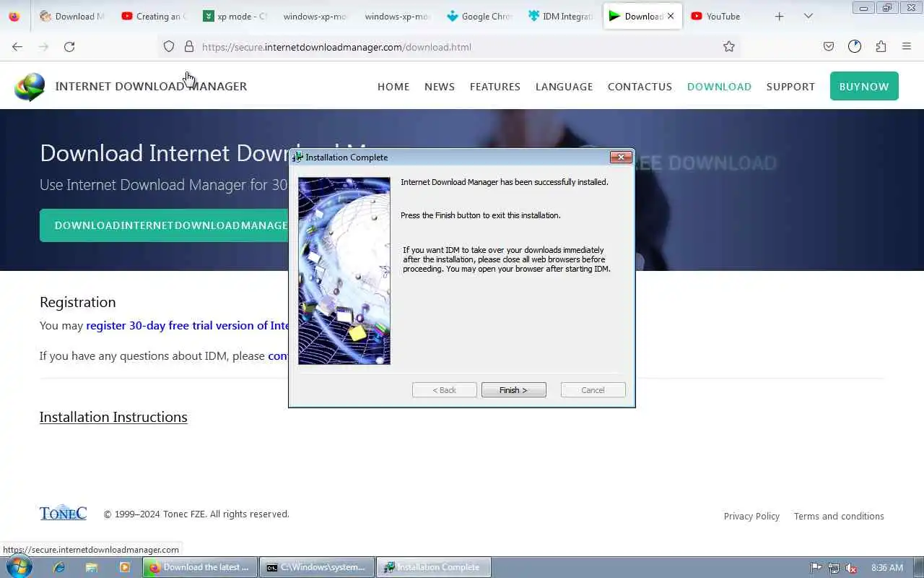This screenshot has height=578, width=924.
Task: Open the HOME menu item
Action: pyautogui.click(x=393, y=87)
